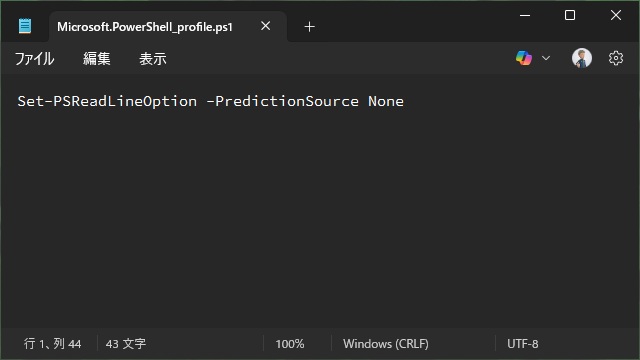The height and width of the screenshot is (360, 640).
Task: Open the 100% zoom level control
Action: click(290, 344)
